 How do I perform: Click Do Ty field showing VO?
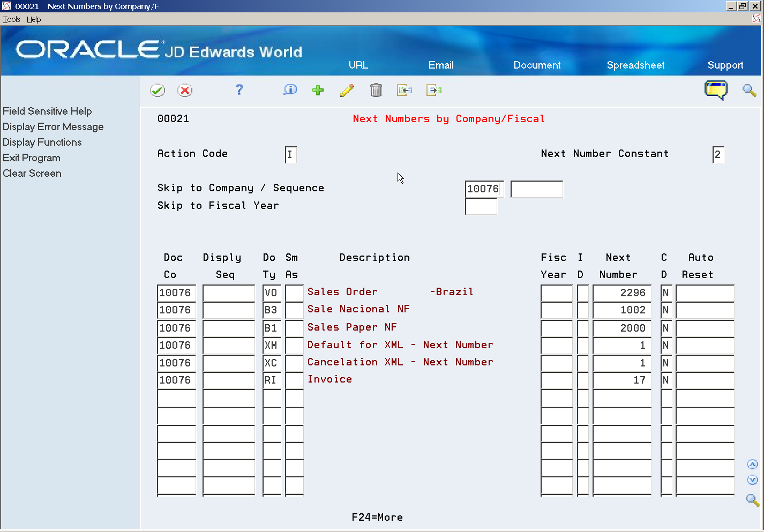coord(272,293)
